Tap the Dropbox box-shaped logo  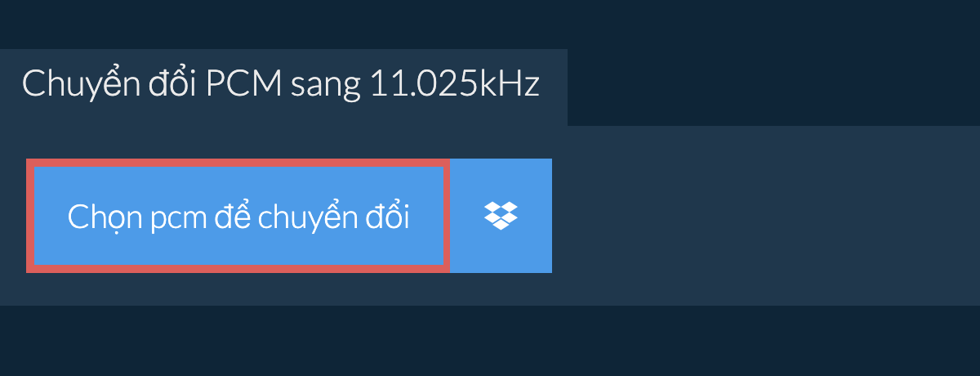pyautogui.click(x=501, y=216)
